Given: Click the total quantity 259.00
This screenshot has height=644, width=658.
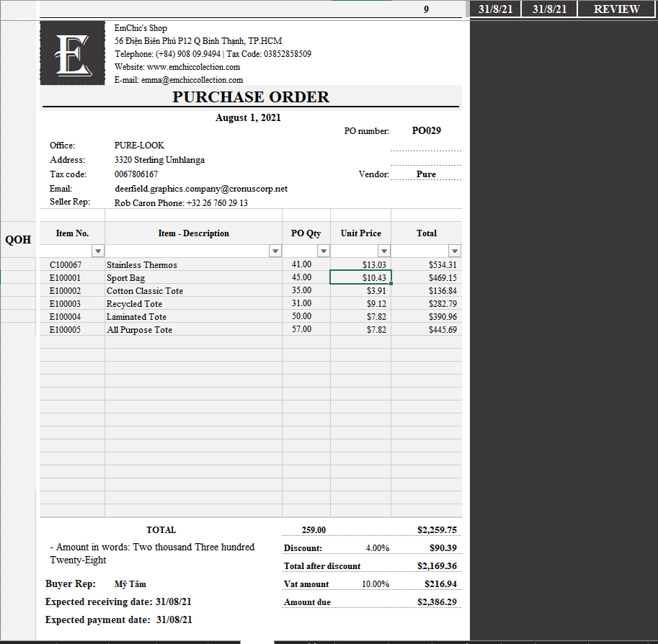Looking at the screenshot, I should [x=314, y=530].
